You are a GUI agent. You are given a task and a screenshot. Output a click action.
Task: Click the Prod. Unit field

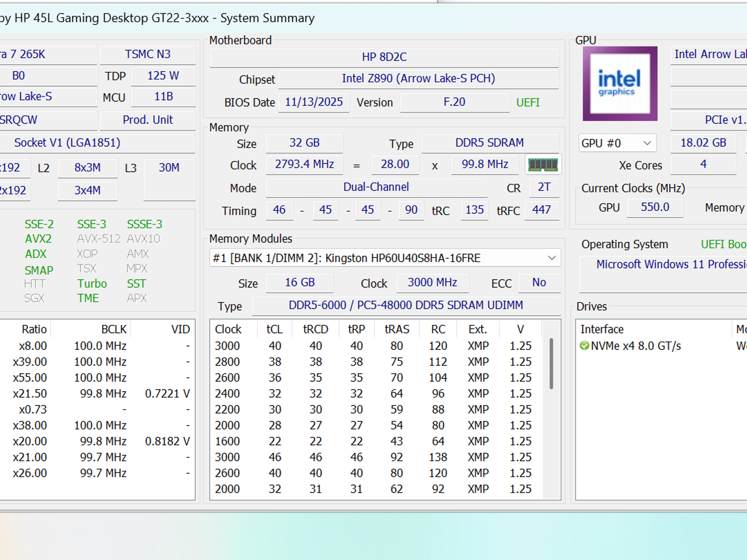[148, 120]
